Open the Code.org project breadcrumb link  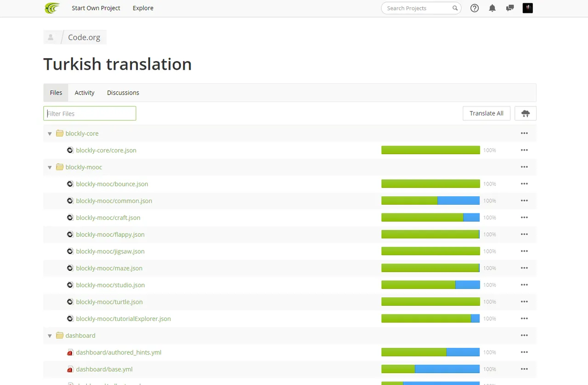[x=84, y=37]
